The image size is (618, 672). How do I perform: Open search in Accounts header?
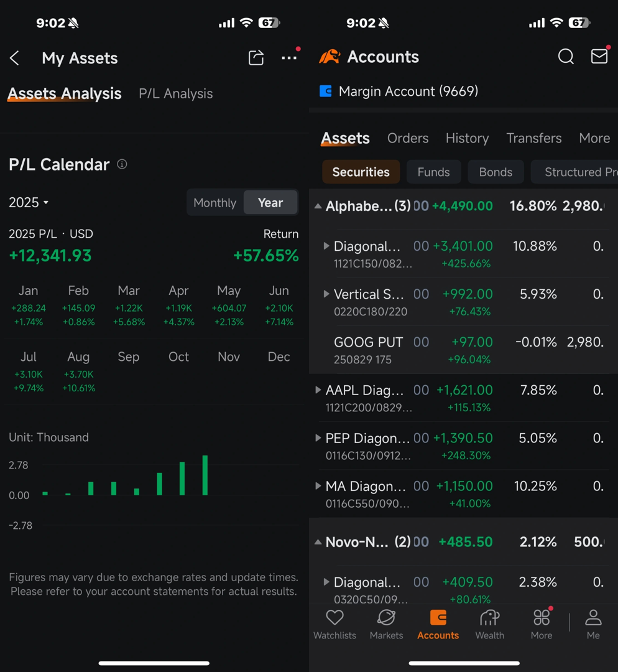(566, 57)
